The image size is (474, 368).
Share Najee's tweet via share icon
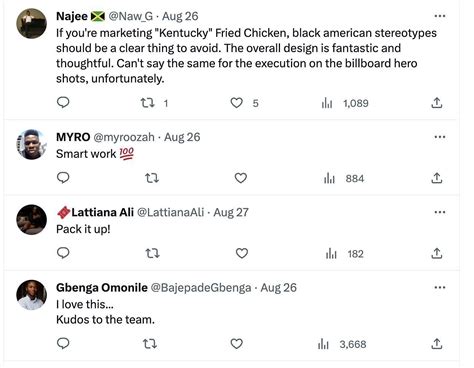point(437,103)
